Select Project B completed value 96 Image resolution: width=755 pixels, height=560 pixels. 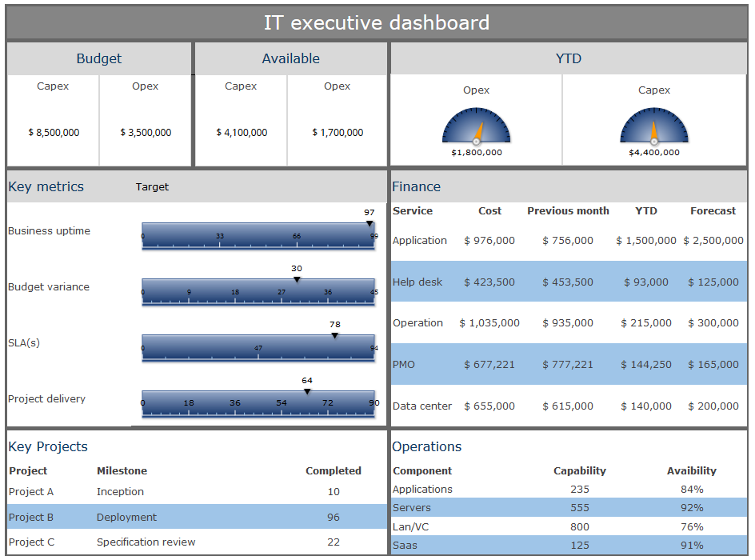click(x=334, y=517)
